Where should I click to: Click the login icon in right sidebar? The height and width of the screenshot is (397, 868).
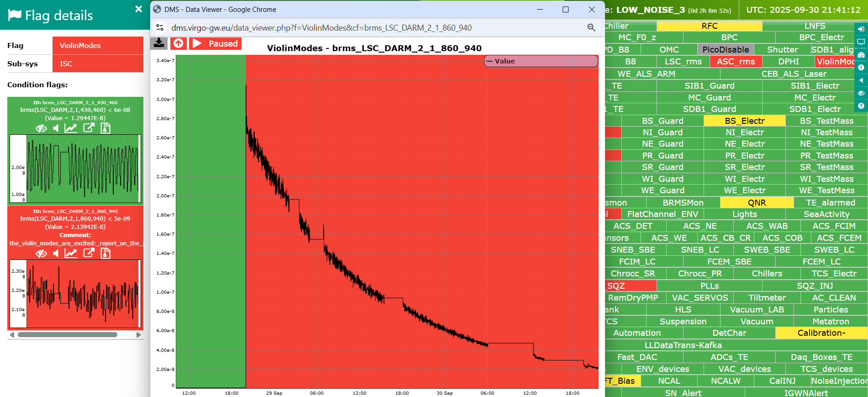(861, 29)
